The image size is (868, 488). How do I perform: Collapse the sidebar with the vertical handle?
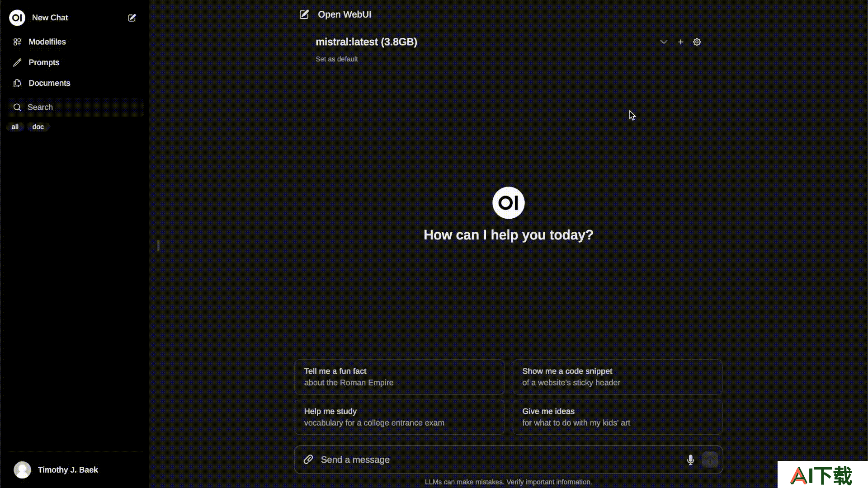pos(158,245)
